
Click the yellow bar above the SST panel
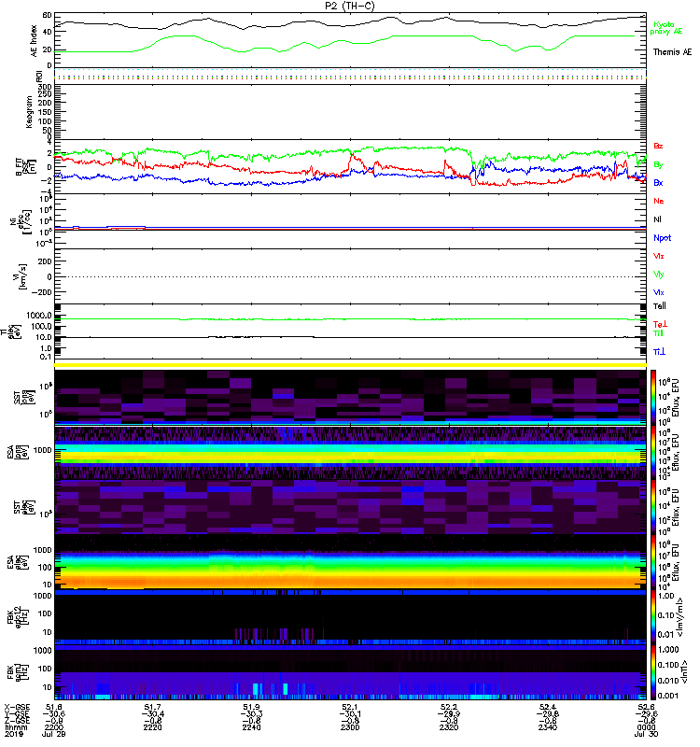[x=350, y=365]
